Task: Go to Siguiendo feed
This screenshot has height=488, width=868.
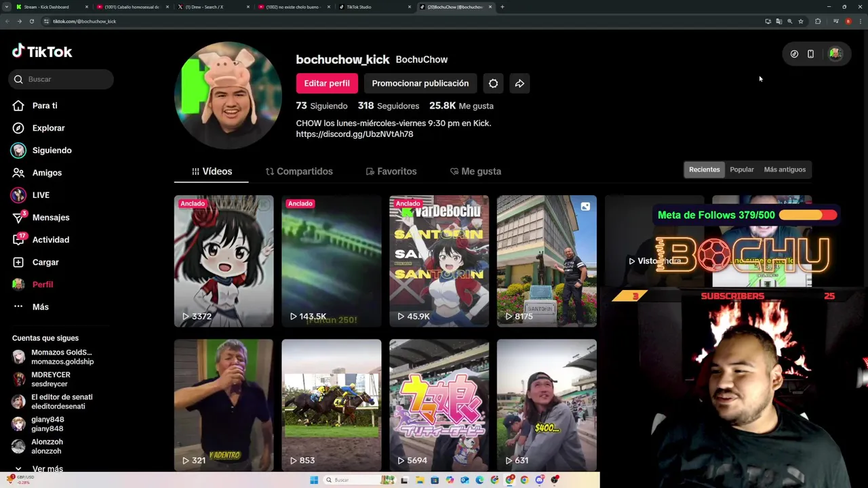Action: pyautogui.click(x=42, y=150)
